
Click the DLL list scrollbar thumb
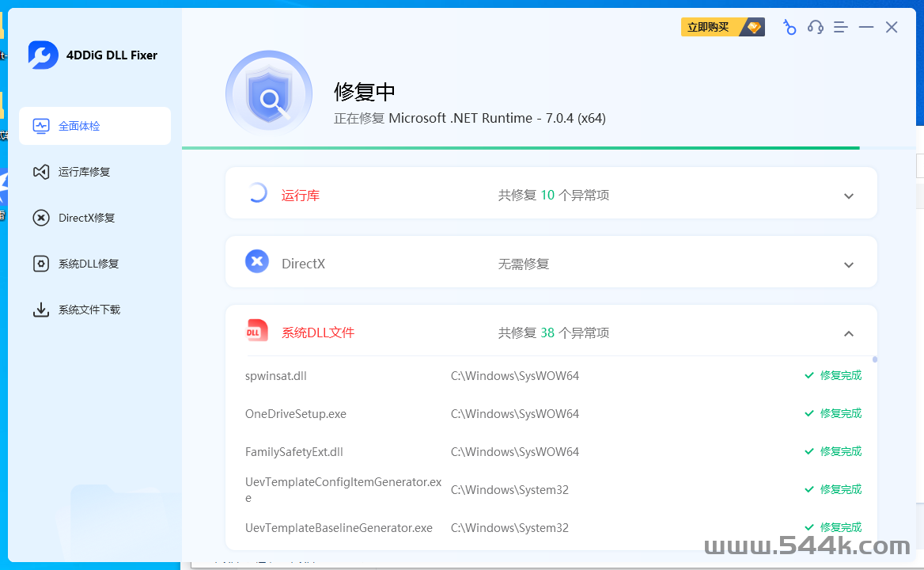pyautogui.click(x=875, y=360)
